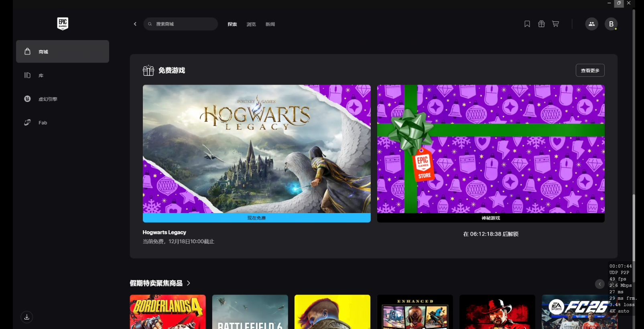Image resolution: width=644 pixels, height=329 pixels.
Task: Open the 商城 store sidebar item
Action: (63, 51)
